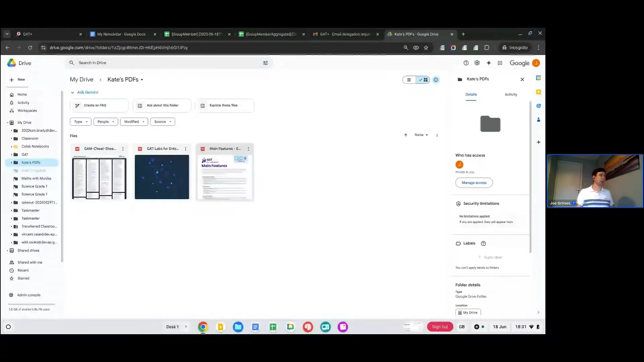Screen dimensions: 644x362
Task: Collapse the Ask Gemini section
Action: [72, 93]
